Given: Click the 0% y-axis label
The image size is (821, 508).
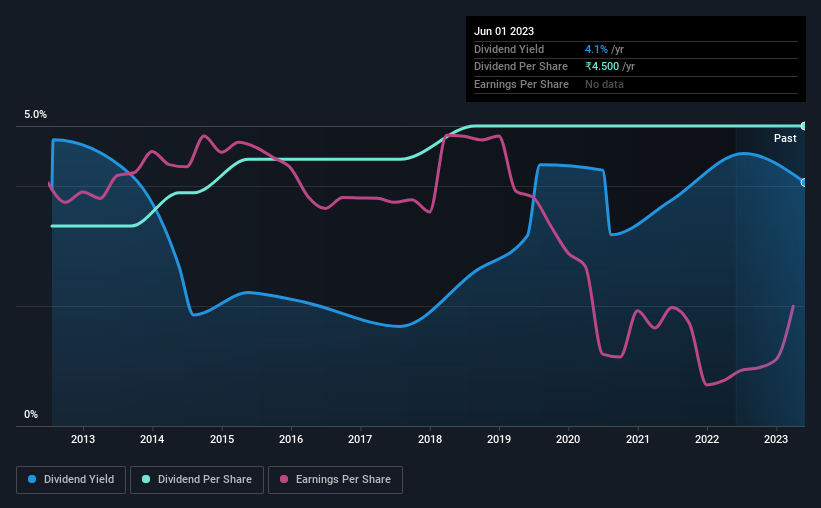Looking at the screenshot, I should point(31,415).
